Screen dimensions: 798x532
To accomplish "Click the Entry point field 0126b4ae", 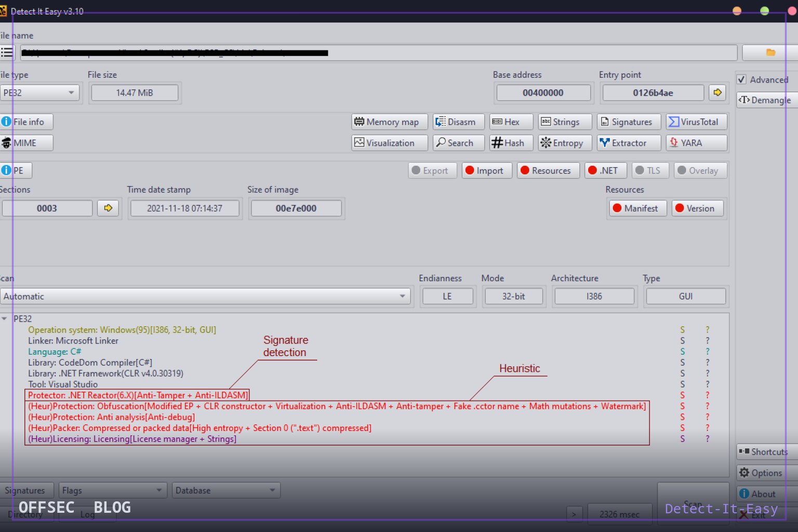I will point(653,92).
